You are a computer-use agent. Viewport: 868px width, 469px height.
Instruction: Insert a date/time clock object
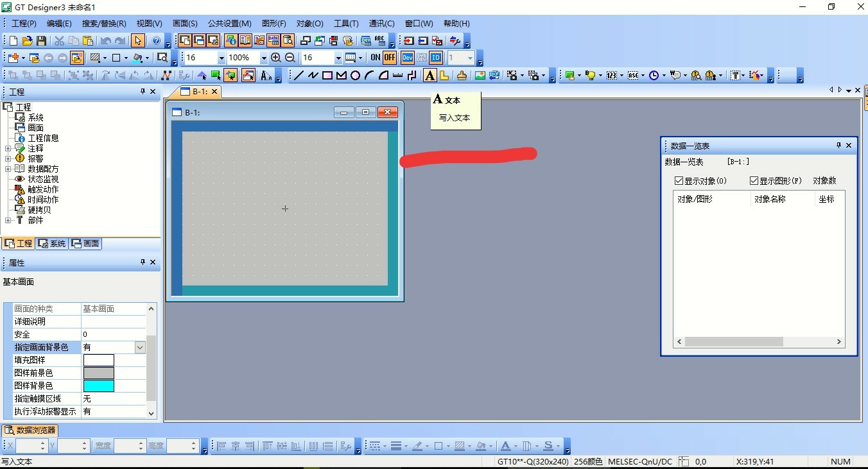(x=654, y=75)
